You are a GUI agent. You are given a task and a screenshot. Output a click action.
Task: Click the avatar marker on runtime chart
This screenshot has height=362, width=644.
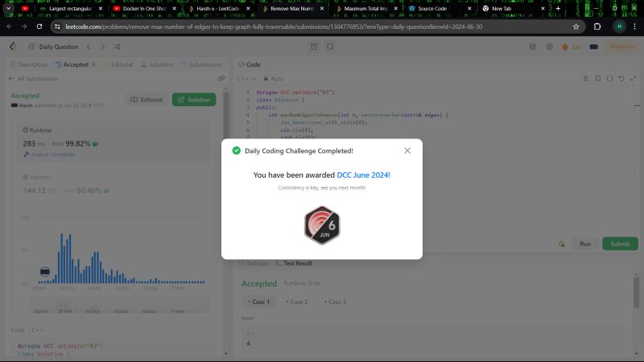click(x=45, y=271)
